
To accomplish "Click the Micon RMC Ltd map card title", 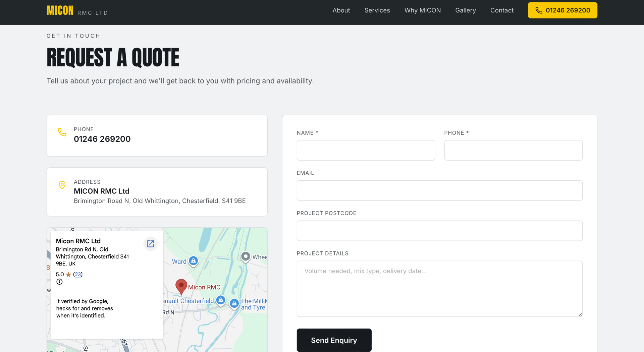I will click(78, 241).
